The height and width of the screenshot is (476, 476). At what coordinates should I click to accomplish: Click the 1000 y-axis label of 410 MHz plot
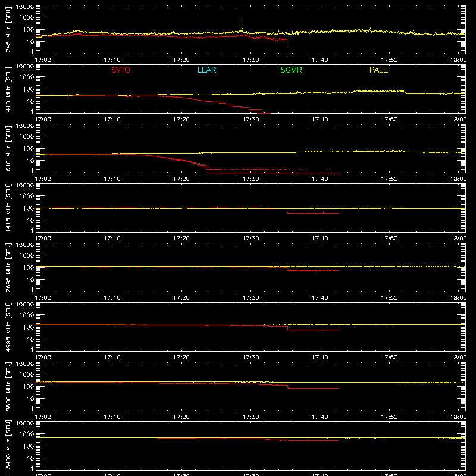click(27, 77)
